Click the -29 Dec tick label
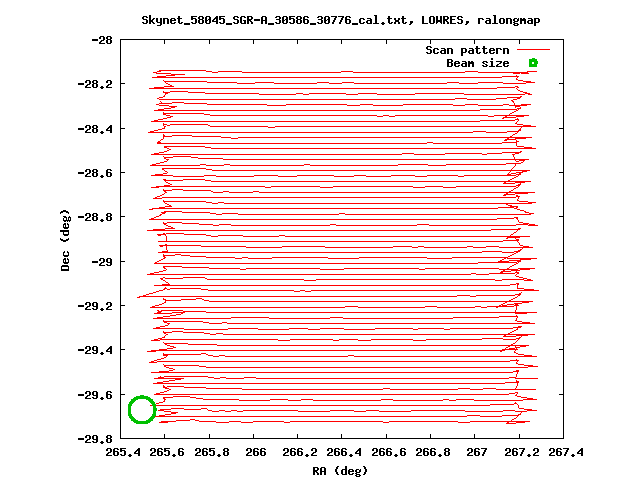This screenshot has width=640, height=480. click(x=102, y=262)
